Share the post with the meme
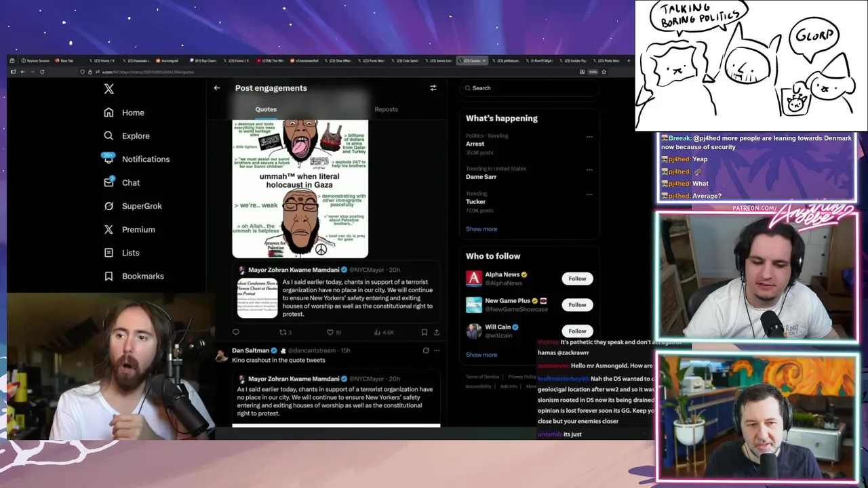 pos(437,332)
